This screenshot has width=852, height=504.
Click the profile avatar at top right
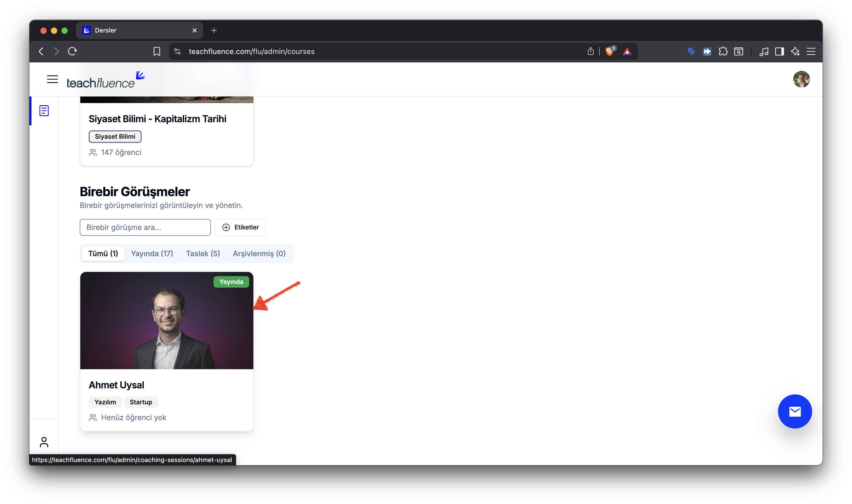click(x=801, y=79)
